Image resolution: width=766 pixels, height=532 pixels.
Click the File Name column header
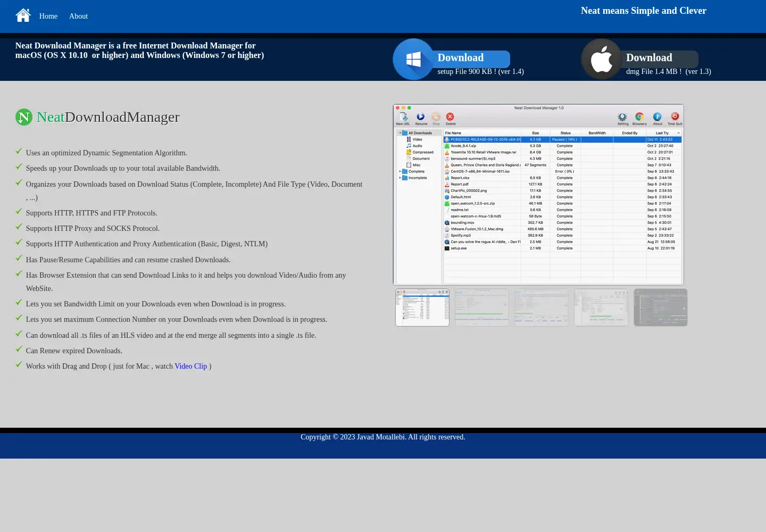tap(482, 133)
